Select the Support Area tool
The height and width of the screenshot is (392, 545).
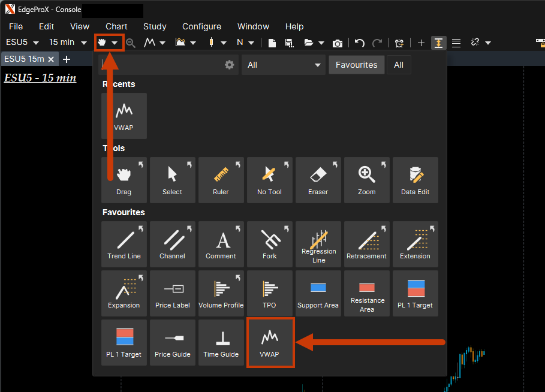(x=318, y=293)
